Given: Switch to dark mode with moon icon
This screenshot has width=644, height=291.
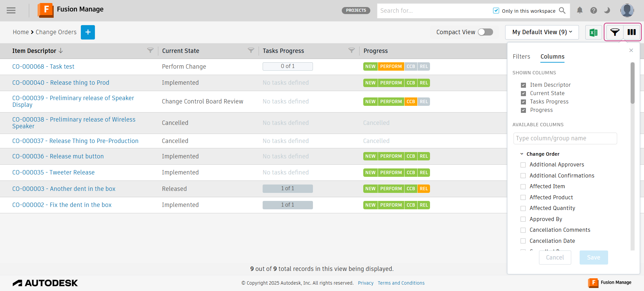Looking at the screenshot, I should point(607,10).
